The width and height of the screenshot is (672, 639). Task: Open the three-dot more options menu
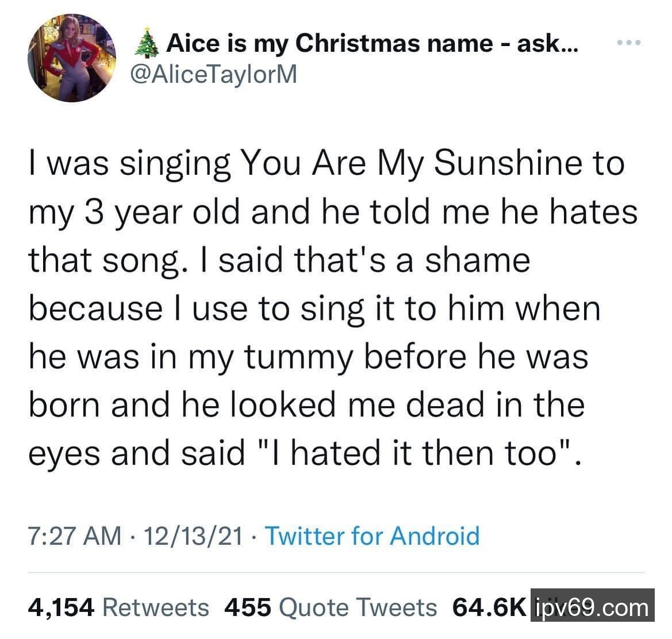pos(628,43)
